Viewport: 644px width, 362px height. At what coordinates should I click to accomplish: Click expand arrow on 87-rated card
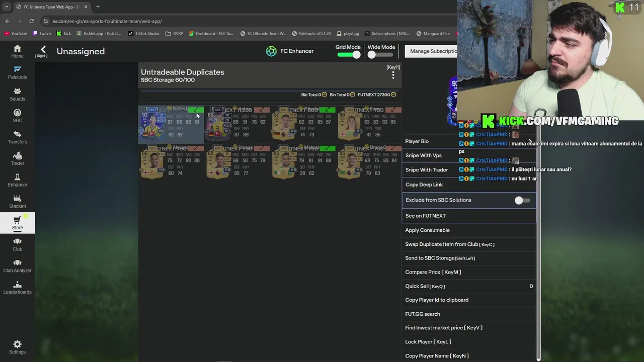click(328, 110)
